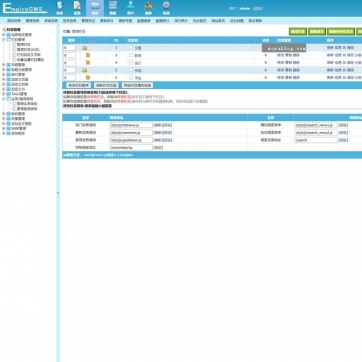Image resolution: width=362 pixels, height=362 pixels.
Task: Click the green 增加栏目 button
Action: click(298, 32)
